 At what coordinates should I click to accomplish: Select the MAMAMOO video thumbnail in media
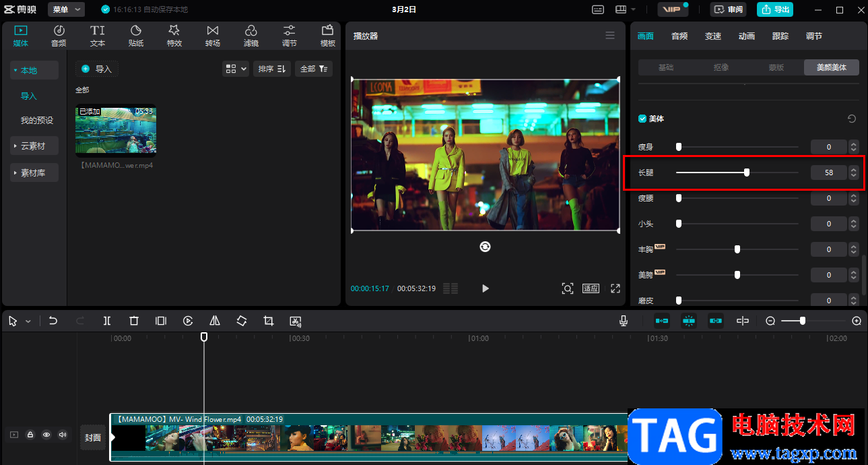pos(116,131)
